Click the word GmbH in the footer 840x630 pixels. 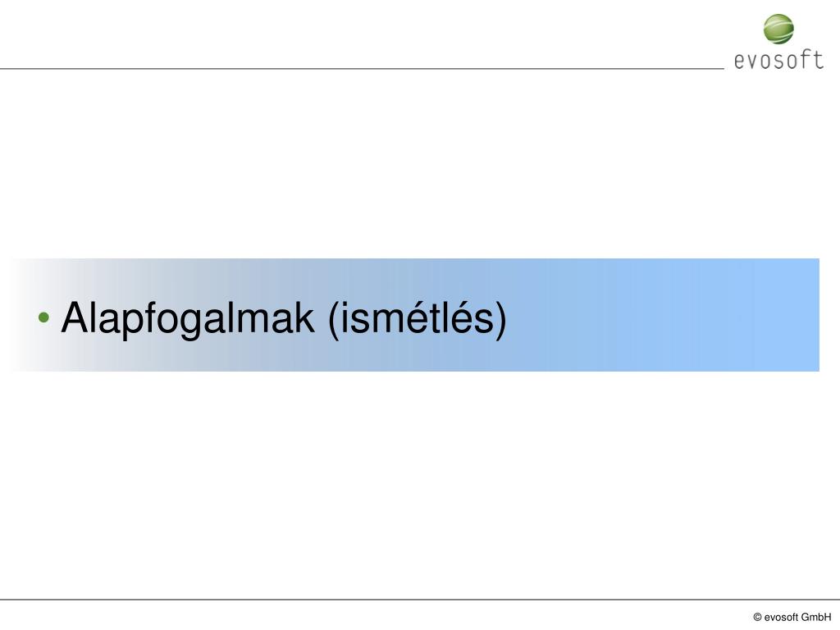coord(816,617)
